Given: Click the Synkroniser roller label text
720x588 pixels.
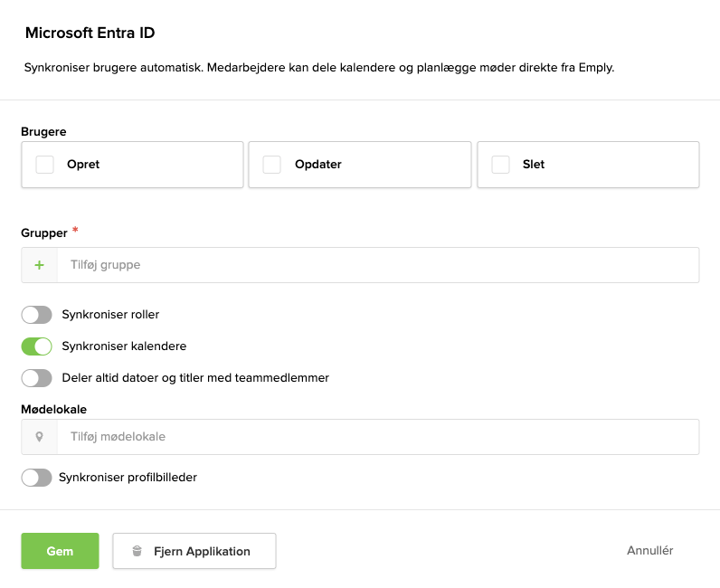Looking at the screenshot, I should click(110, 315).
